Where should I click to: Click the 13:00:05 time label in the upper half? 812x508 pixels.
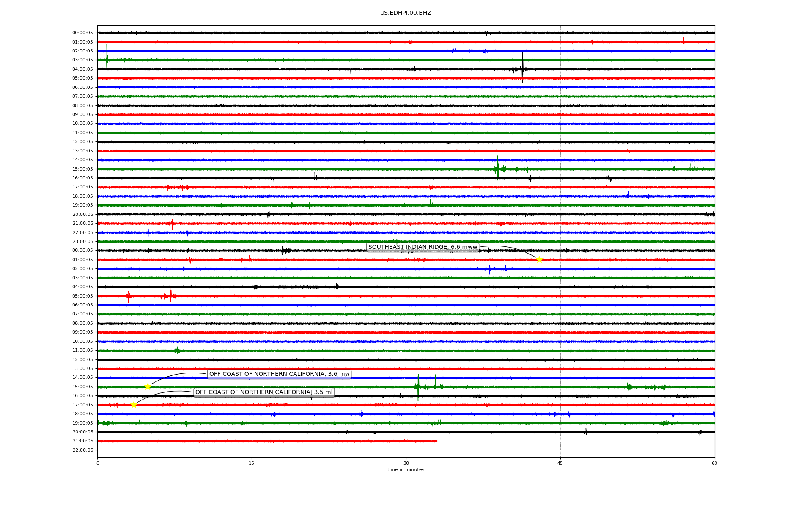pos(82,151)
